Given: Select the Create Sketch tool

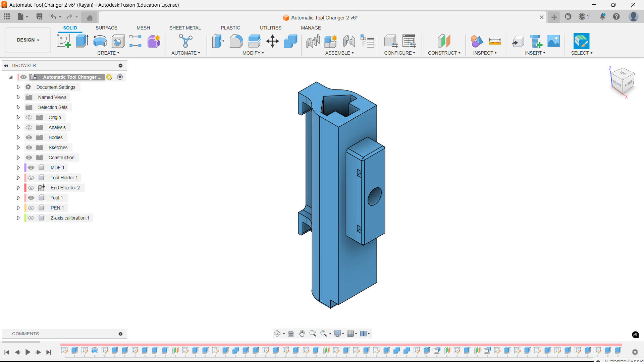Looking at the screenshot, I should (64, 41).
